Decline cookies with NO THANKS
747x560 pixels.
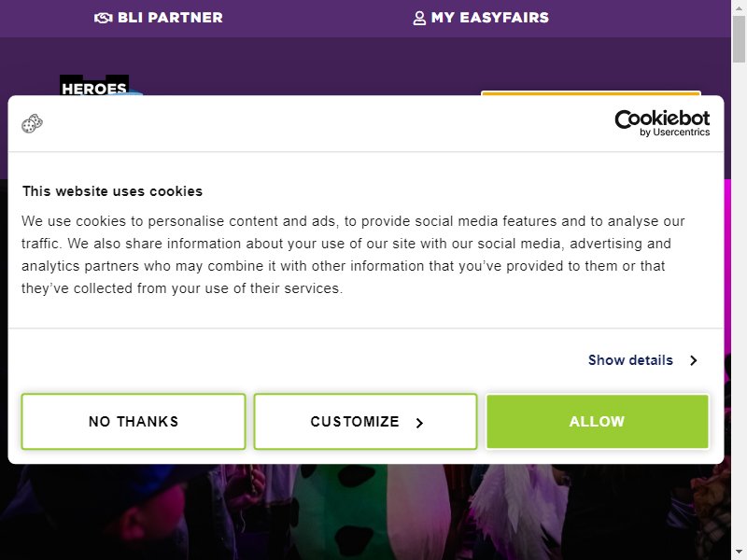click(134, 422)
